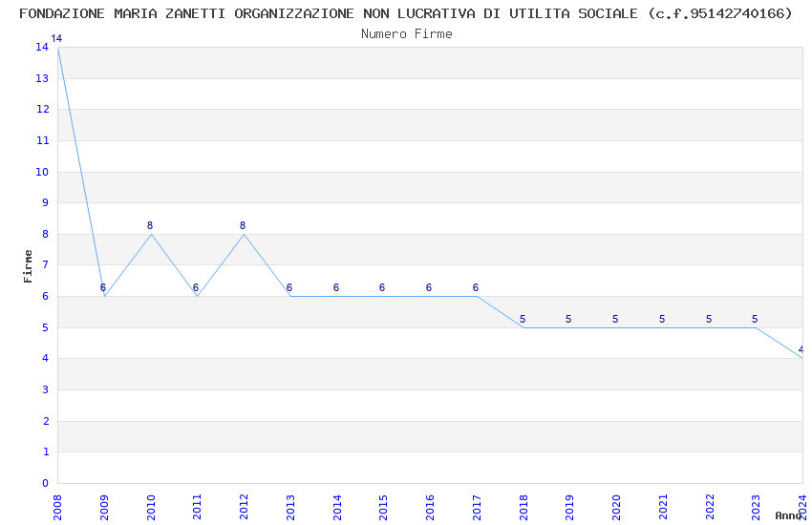
Task: Click the data label 6 at the 2009 point
Action: pos(103,287)
